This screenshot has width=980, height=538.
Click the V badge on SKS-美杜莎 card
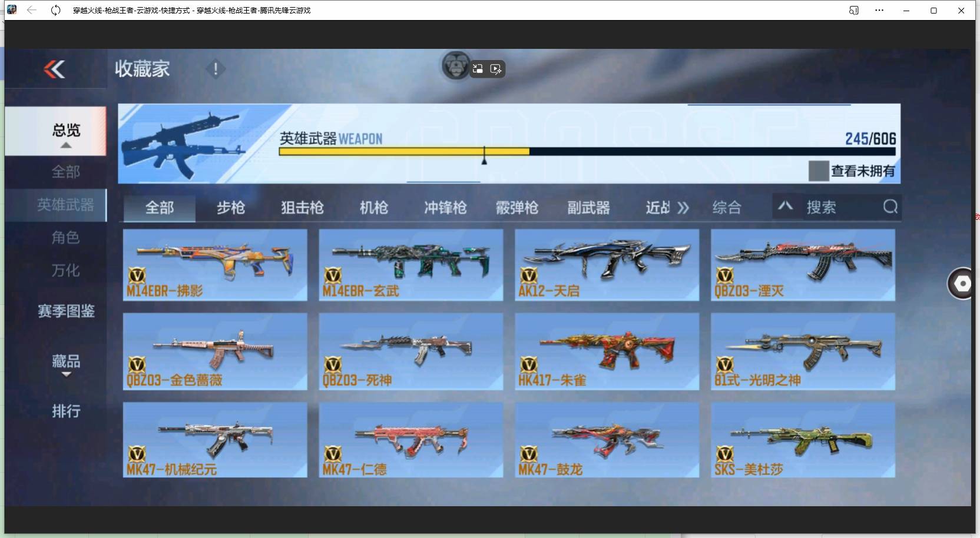click(x=725, y=454)
